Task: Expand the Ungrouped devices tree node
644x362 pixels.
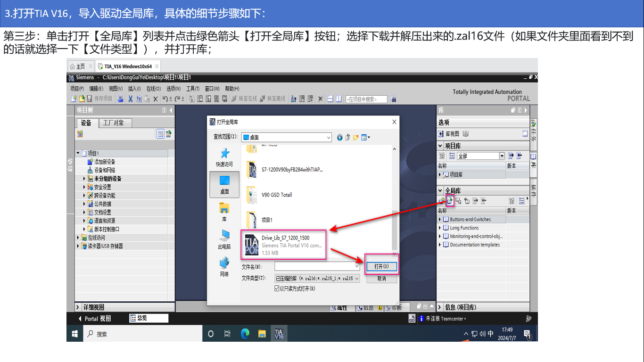Action: pyautogui.click(x=84, y=179)
